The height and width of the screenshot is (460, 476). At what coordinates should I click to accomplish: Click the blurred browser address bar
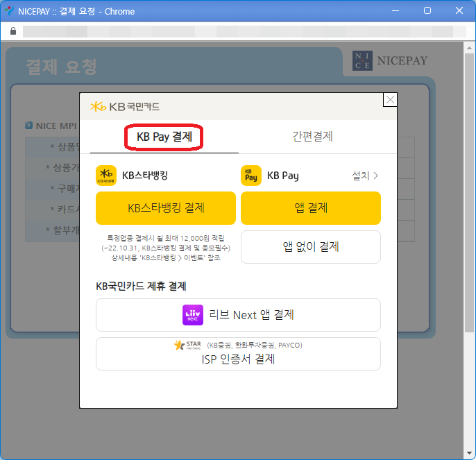tap(244, 32)
